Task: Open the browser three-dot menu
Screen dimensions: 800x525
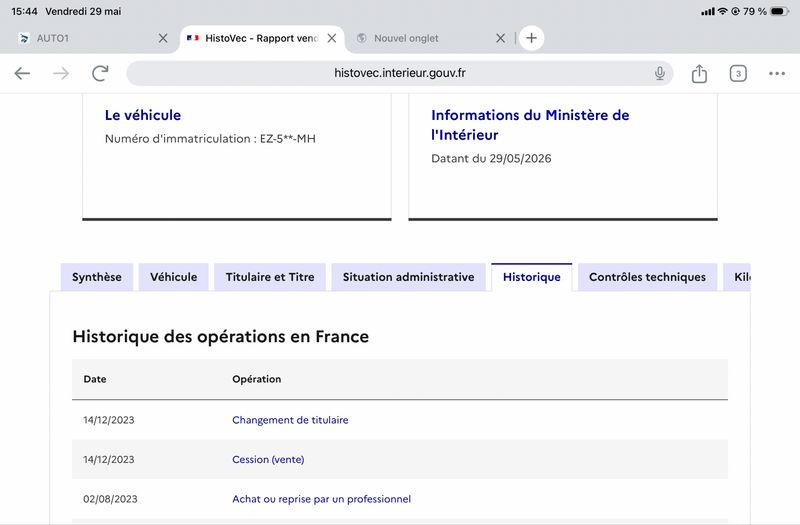Action: click(x=777, y=73)
